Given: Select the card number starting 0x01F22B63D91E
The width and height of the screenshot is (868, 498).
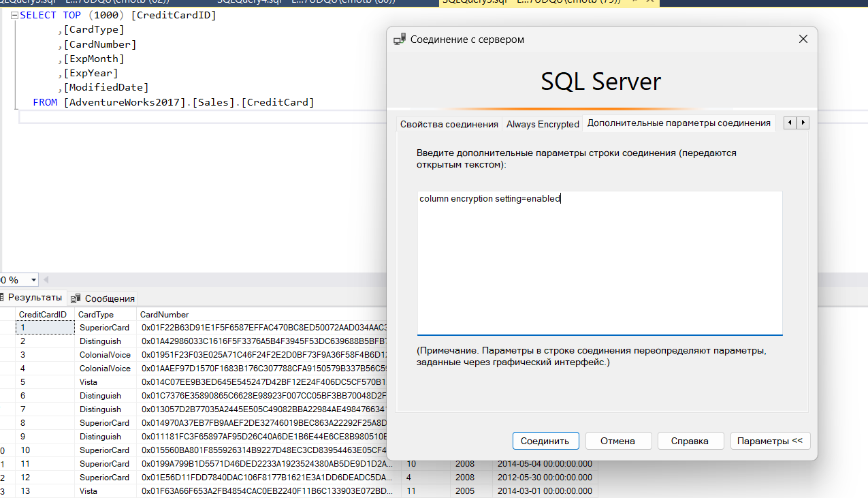Looking at the screenshot, I should point(262,328).
